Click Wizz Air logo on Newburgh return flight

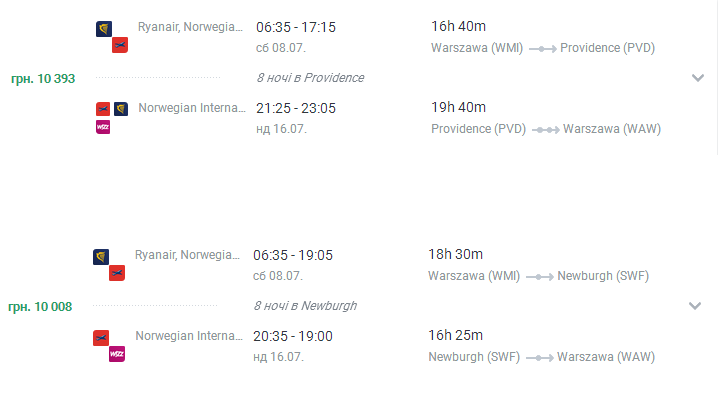pos(117,354)
